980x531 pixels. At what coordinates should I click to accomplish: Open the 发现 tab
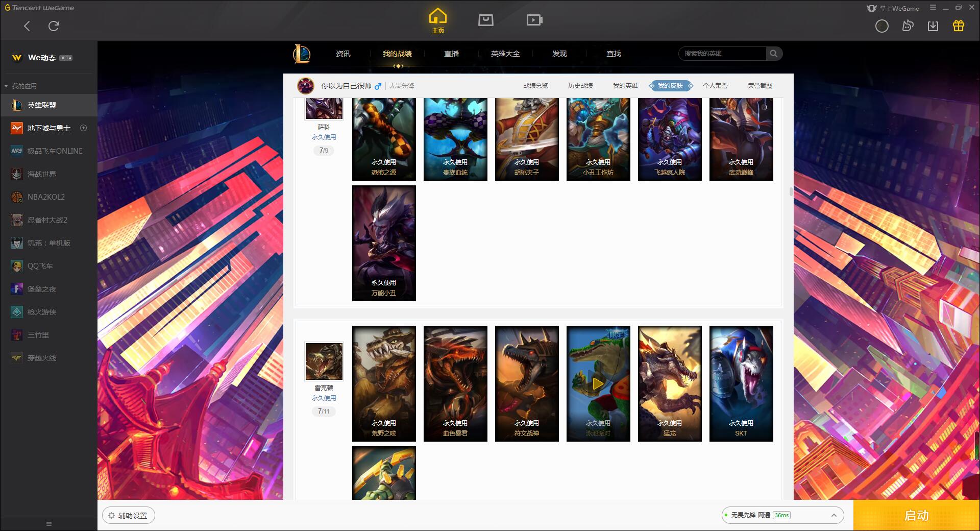click(559, 54)
